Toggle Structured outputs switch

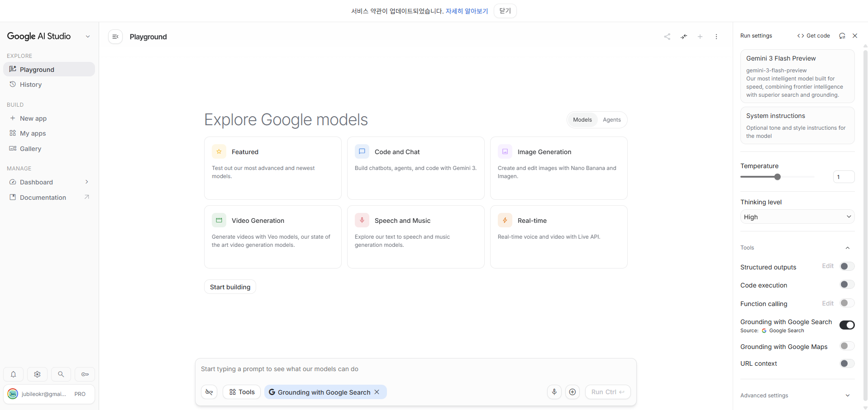(847, 266)
